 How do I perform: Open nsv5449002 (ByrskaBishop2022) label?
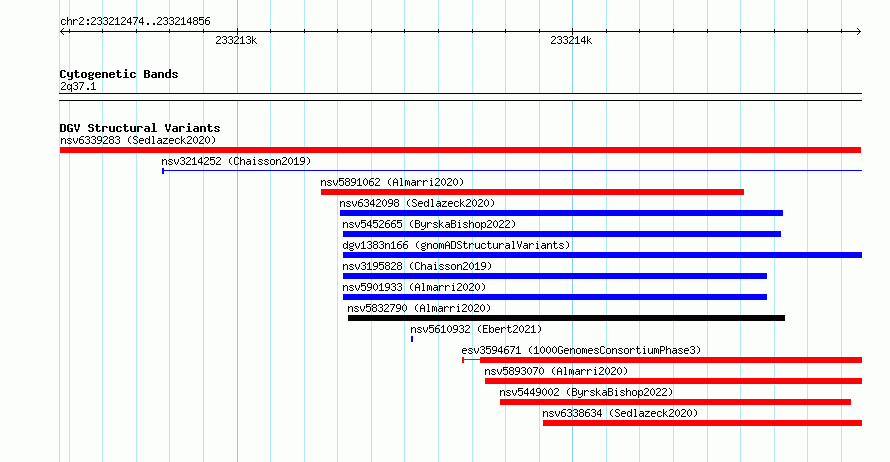586,392
